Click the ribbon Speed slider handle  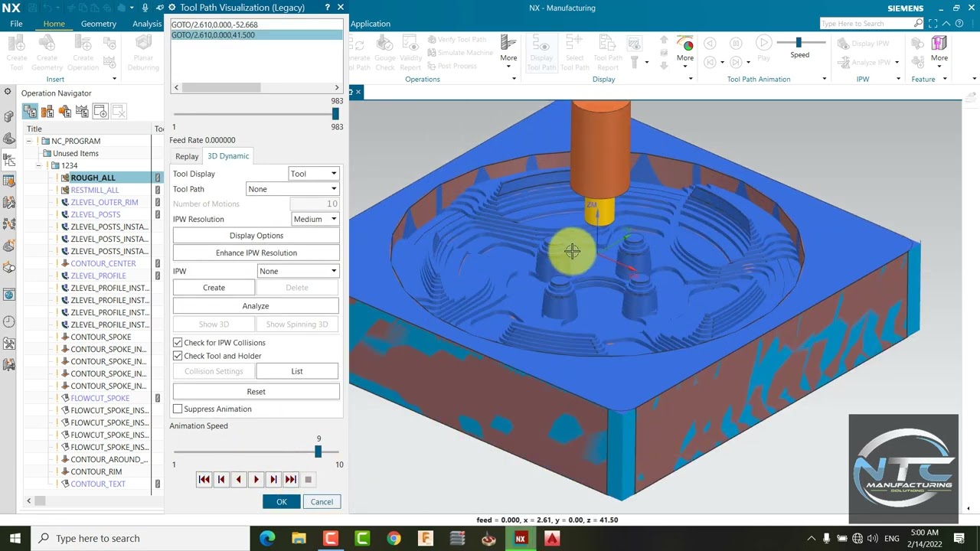click(x=799, y=42)
